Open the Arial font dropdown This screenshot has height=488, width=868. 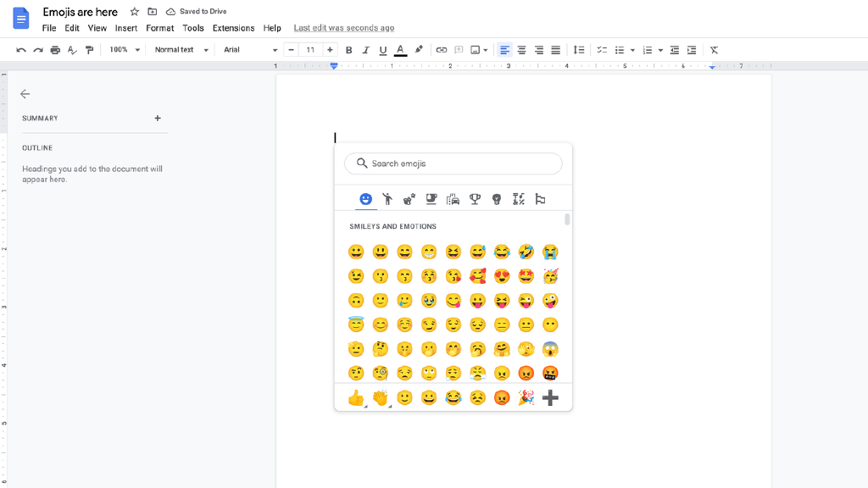click(250, 50)
